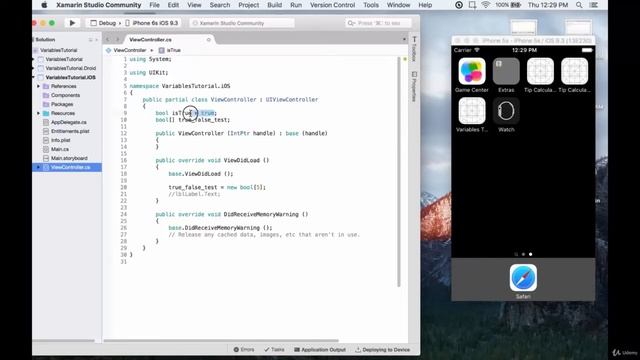This screenshot has height=360, width=640.
Task: Expand the References folder
Action: (x=38, y=86)
